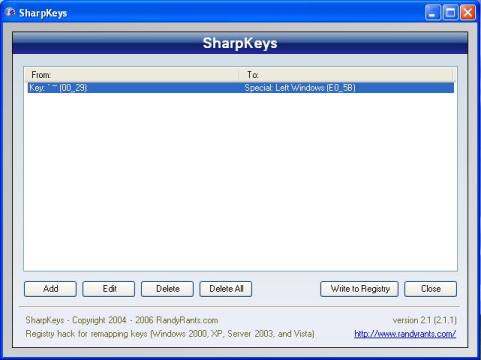Click the SharpKeys title bar app icon

click(10, 12)
